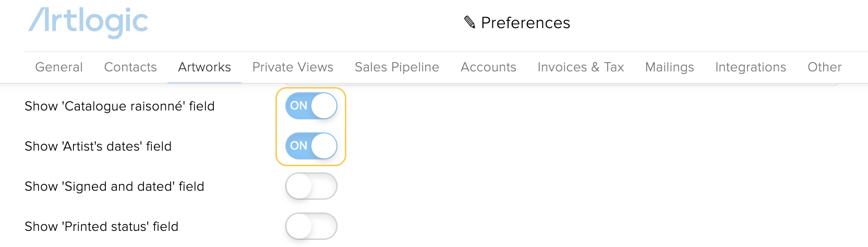Image resolution: width=868 pixels, height=247 pixels.
Task: Switch to the Contacts tab
Action: click(130, 67)
